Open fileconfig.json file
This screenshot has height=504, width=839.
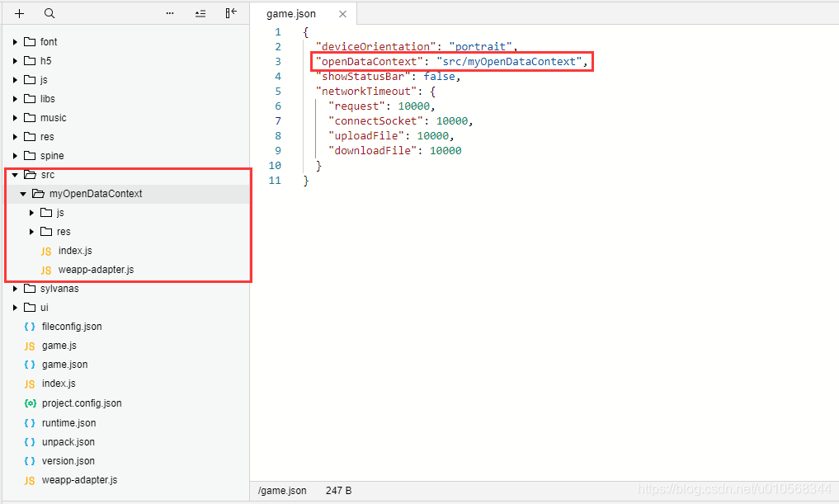click(x=72, y=327)
